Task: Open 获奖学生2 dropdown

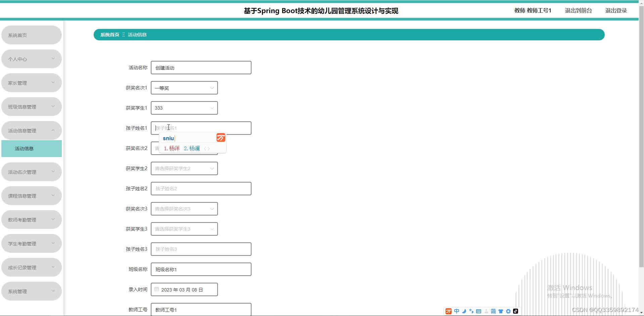Action: 184,168
